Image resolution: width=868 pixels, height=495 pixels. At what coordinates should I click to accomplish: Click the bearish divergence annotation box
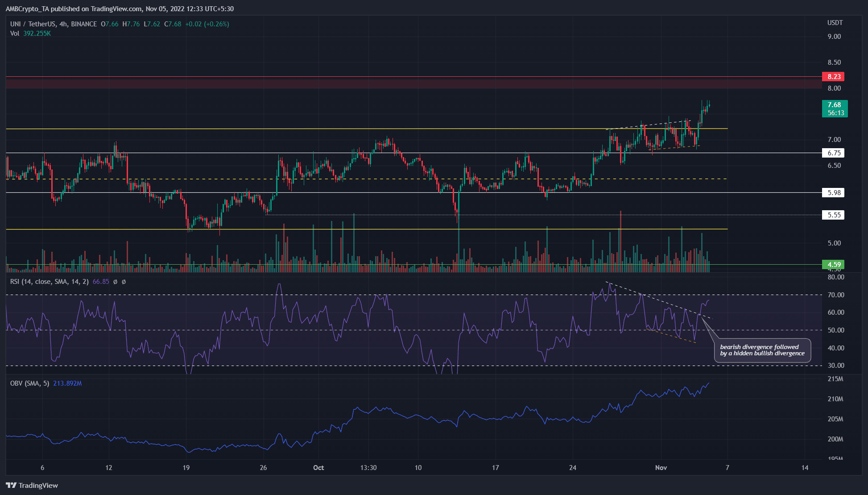click(762, 350)
